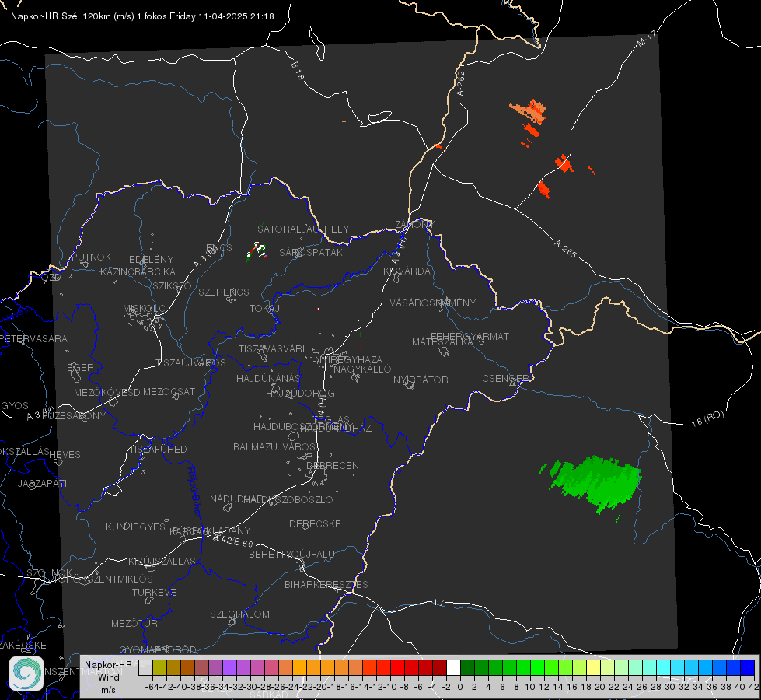Click the small white-green echo near ENCS
This screenshot has width=761, height=700.
(257, 250)
